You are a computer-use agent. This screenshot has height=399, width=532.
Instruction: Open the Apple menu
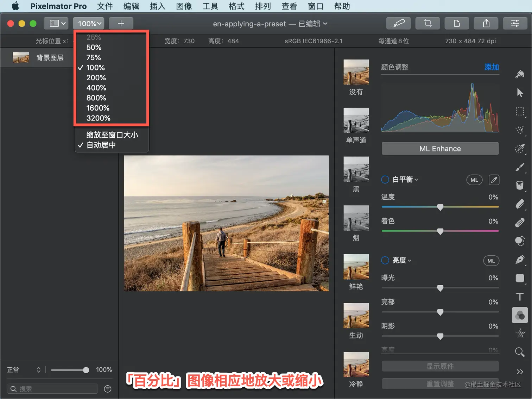click(15, 6)
